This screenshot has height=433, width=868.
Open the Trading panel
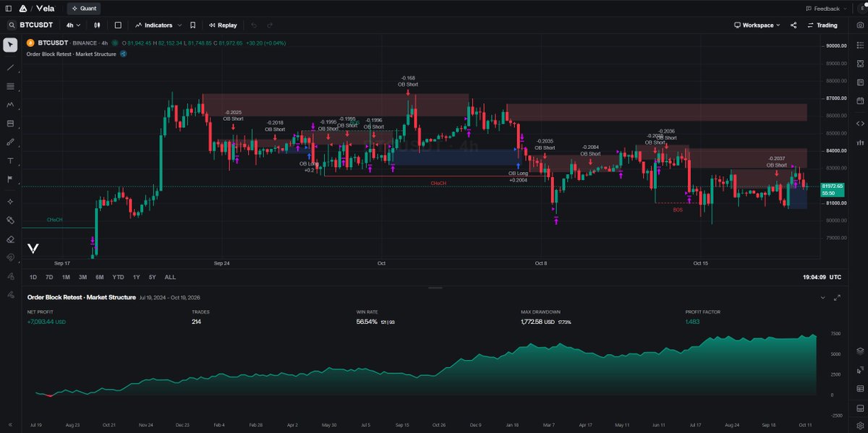tap(822, 25)
